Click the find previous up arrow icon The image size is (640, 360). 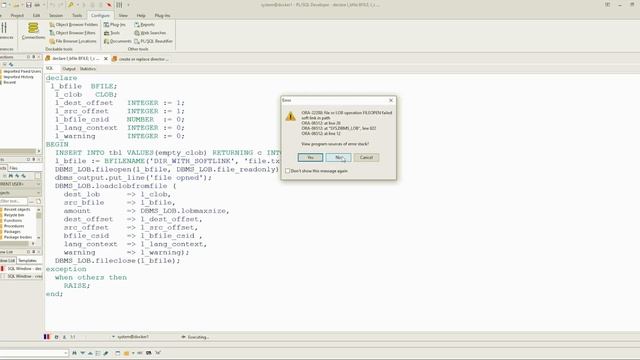pyautogui.click(x=90, y=353)
